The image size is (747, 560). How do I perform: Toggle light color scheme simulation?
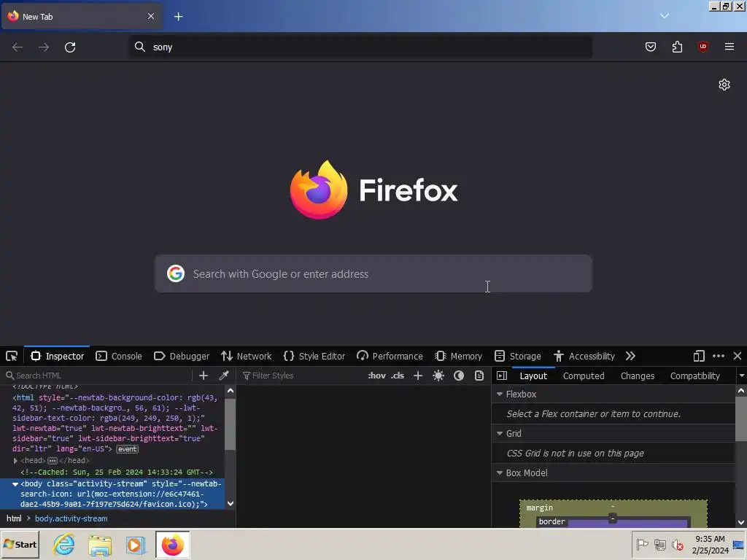438,376
